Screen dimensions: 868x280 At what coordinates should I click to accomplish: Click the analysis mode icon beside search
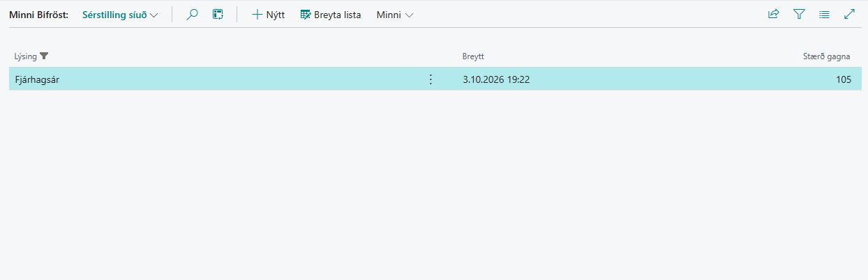(218, 15)
